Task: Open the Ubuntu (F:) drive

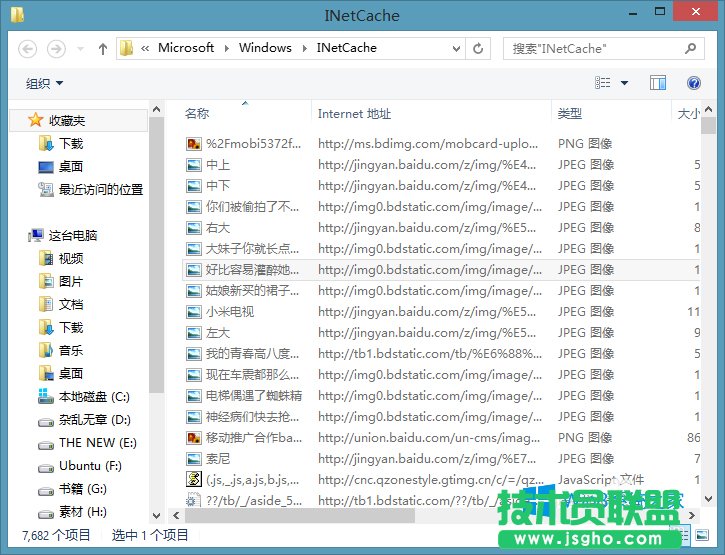Action: click(90, 465)
